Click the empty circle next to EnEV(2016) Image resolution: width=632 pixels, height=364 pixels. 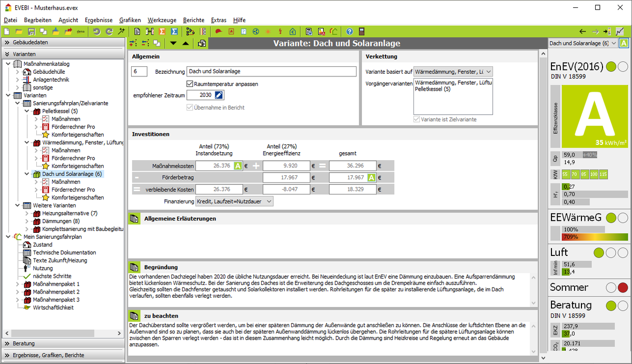pos(623,67)
